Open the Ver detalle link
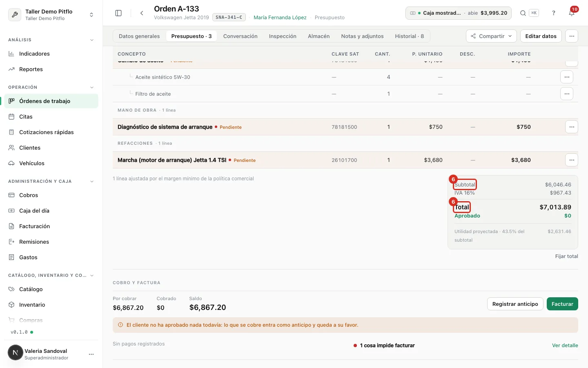588x368 pixels. pos(565,346)
